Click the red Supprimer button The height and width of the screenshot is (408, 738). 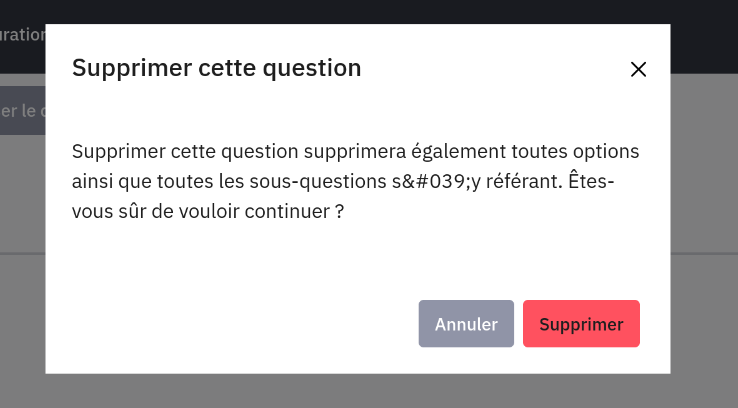point(581,324)
